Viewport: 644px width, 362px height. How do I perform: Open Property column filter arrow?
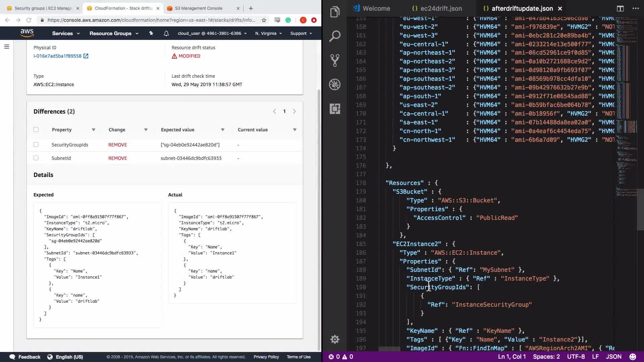click(x=94, y=130)
